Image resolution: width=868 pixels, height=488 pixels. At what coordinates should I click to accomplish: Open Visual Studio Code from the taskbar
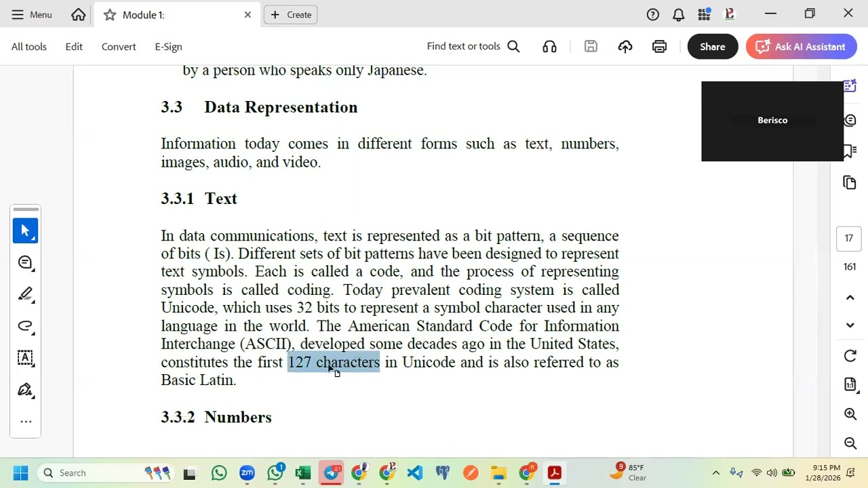[414, 472]
